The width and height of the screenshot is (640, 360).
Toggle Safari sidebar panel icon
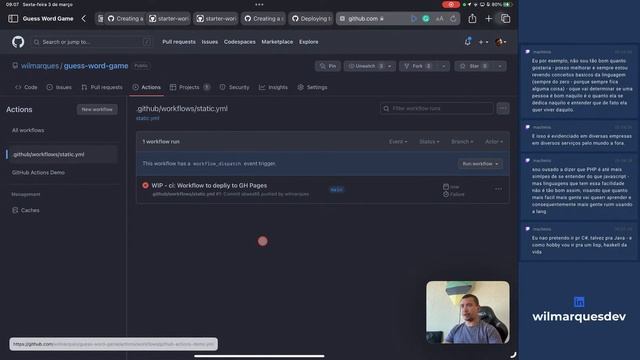pos(13,18)
